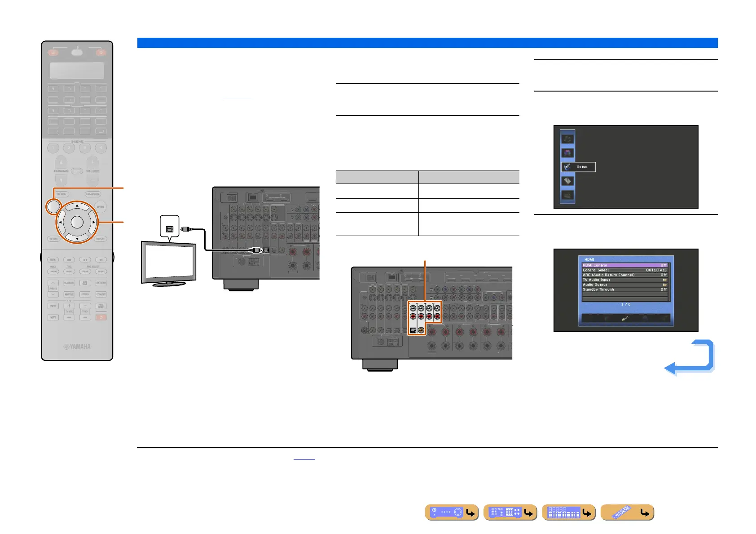The height and width of the screenshot is (534, 756).
Task: Select SCENE 1 on the remote
Action: [x=53, y=148]
